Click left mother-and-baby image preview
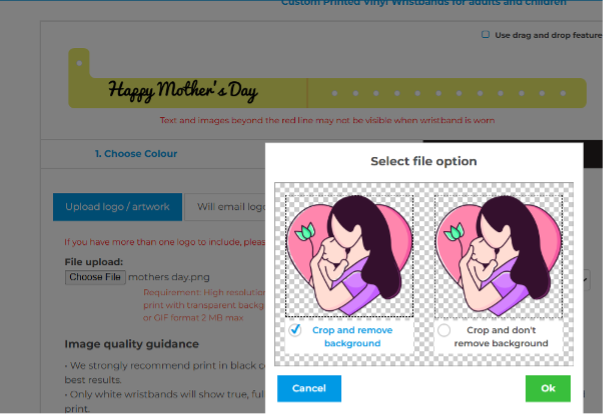 point(343,252)
